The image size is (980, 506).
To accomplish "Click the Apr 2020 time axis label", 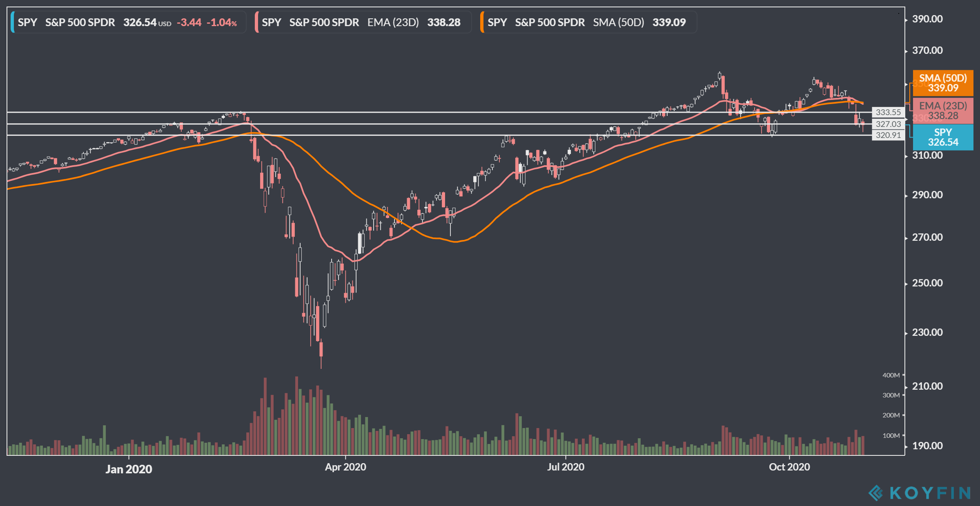I will click(x=345, y=467).
